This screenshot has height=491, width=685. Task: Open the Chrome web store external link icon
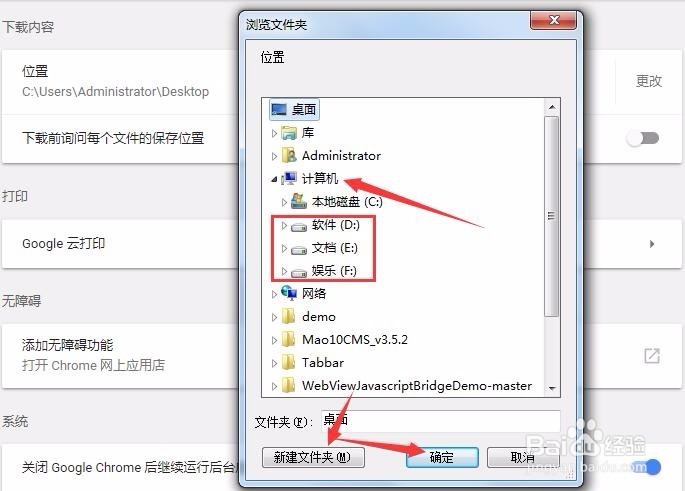(x=652, y=356)
